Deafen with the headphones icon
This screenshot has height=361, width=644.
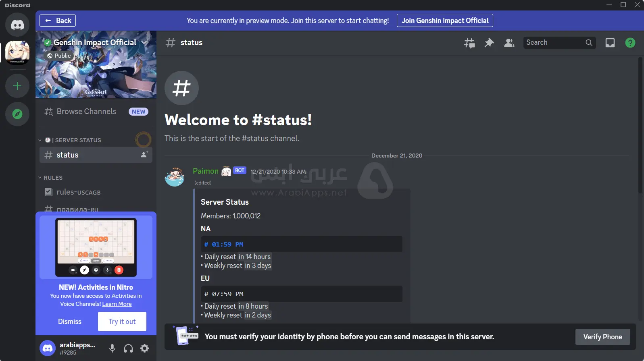(128, 349)
